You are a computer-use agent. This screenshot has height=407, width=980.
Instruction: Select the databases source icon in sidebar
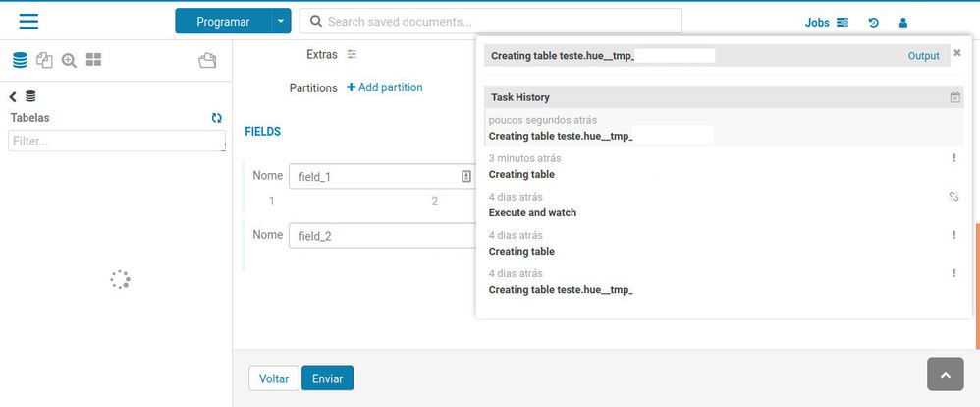tap(20, 60)
